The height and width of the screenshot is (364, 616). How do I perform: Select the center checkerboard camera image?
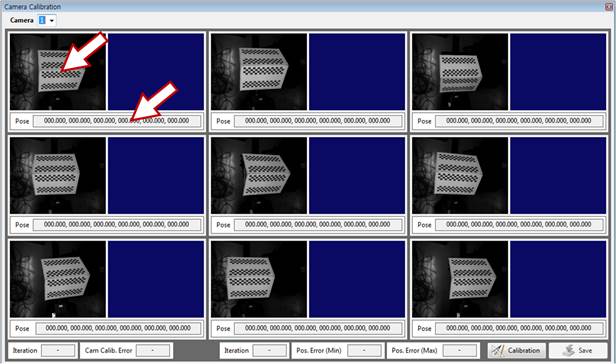[x=259, y=175]
